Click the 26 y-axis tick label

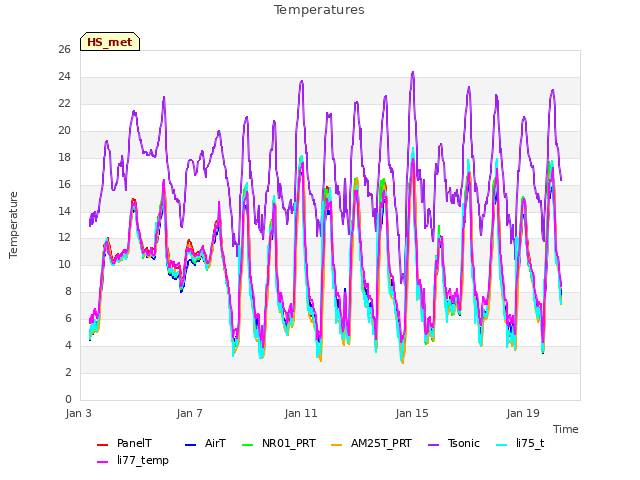(x=64, y=49)
